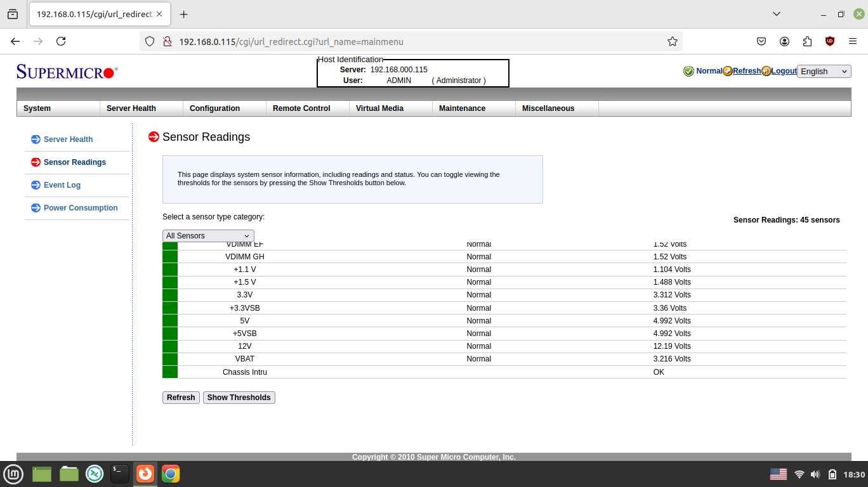Image resolution: width=868 pixels, height=487 pixels.
Task: Open the Firefox account icon
Action: tap(784, 41)
